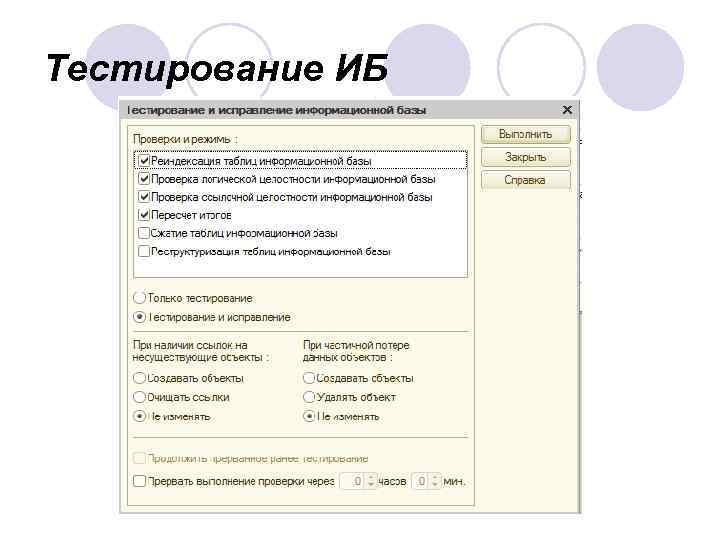The width and height of the screenshot is (720, 540).
Task: Increase hours with the spinner up arrow
Action: pyautogui.click(x=372, y=477)
